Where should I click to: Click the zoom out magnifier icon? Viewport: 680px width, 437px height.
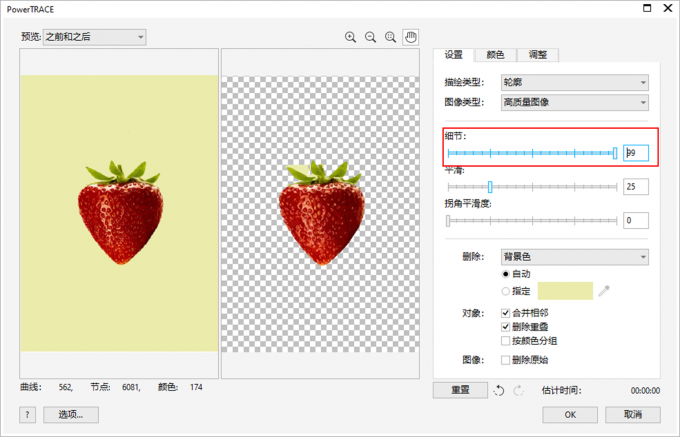(x=370, y=37)
